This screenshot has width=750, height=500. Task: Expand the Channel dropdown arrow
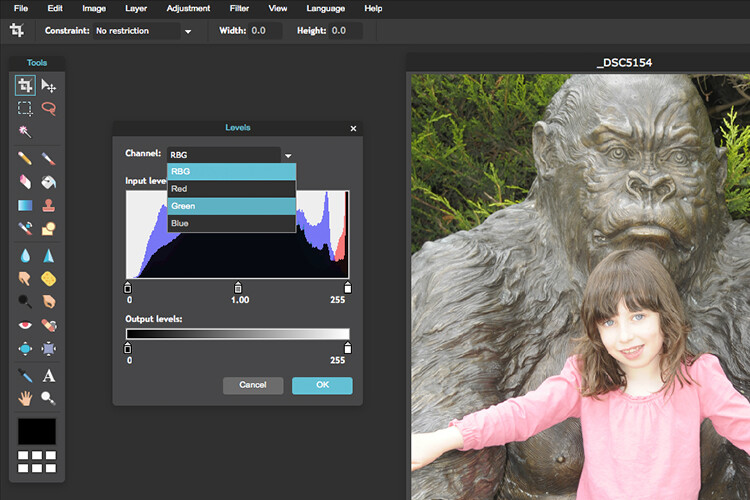point(288,156)
